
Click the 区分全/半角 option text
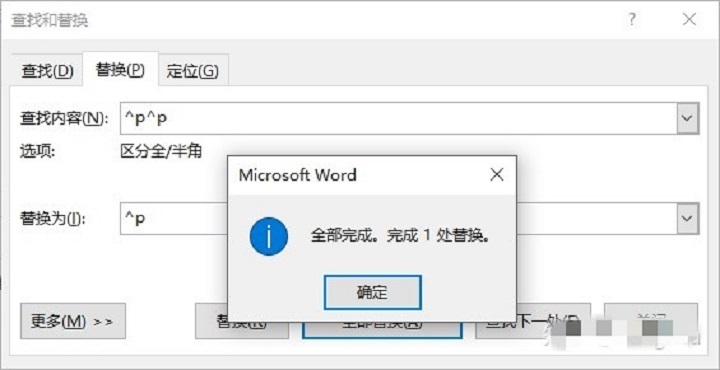(161, 151)
